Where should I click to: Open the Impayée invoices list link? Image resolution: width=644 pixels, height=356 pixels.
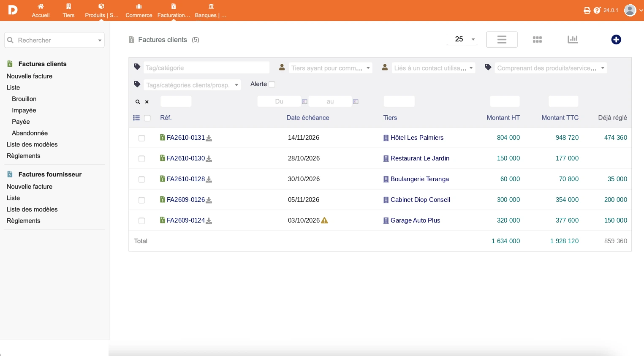pyautogui.click(x=24, y=110)
